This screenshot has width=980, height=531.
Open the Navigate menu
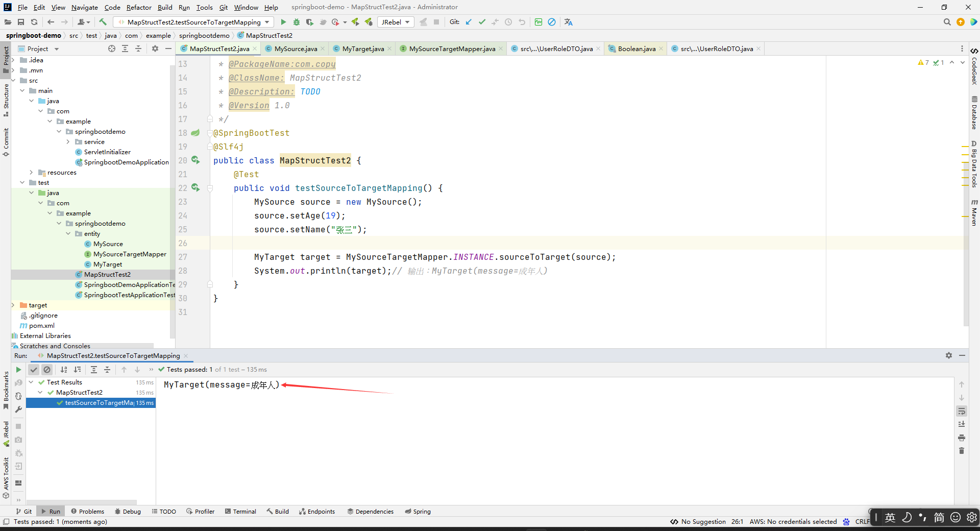(84, 7)
